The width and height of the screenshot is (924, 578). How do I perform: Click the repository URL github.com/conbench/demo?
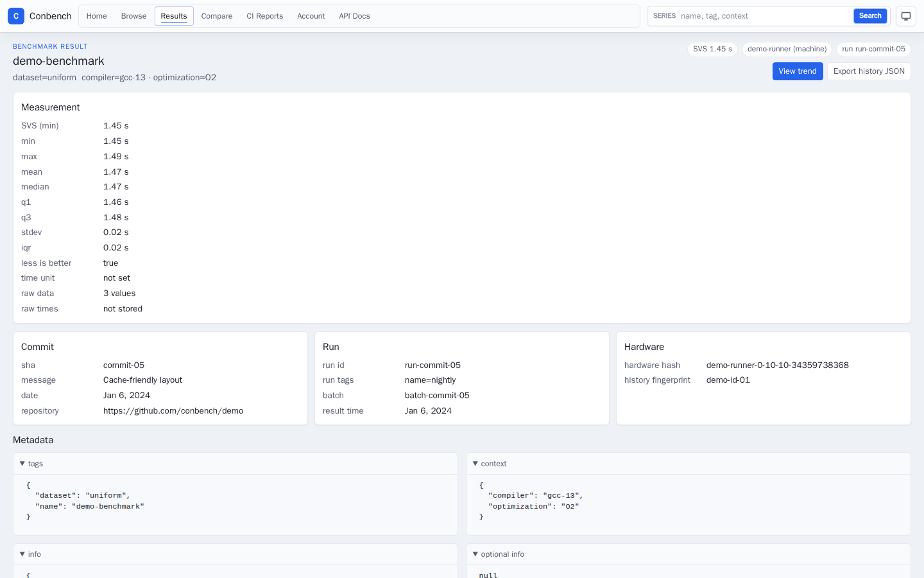tap(173, 411)
